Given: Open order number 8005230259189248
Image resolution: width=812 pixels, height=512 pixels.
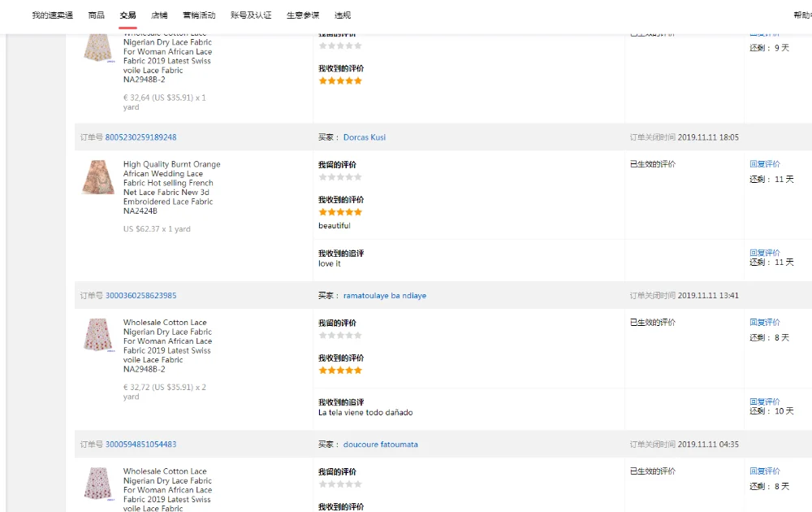Looking at the screenshot, I should tap(140, 137).
